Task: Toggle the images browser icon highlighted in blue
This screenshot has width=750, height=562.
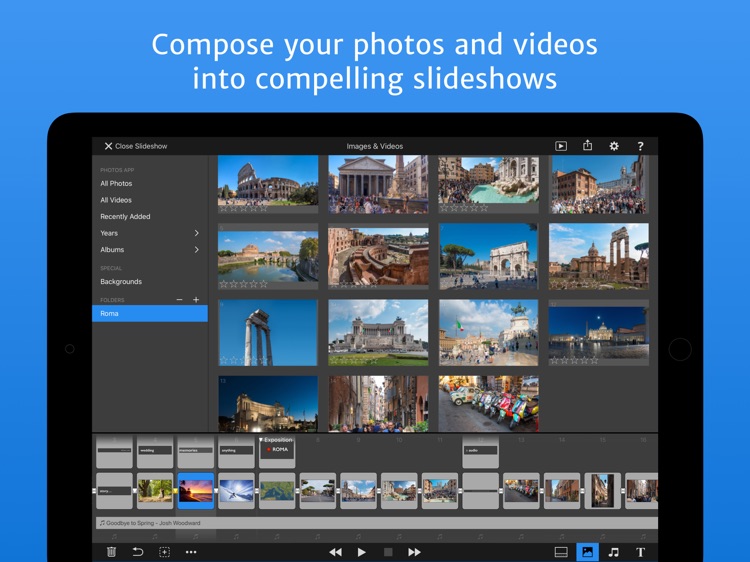Action: pos(587,552)
